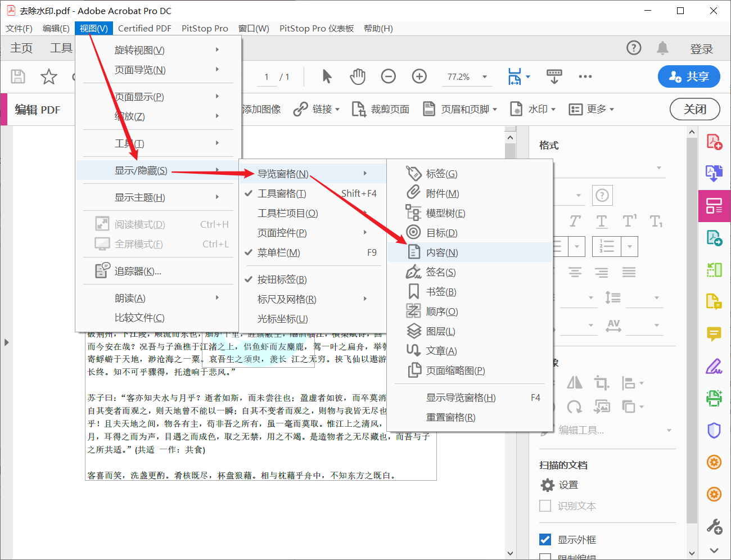Open the 窗口 menu

[x=254, y=28]
